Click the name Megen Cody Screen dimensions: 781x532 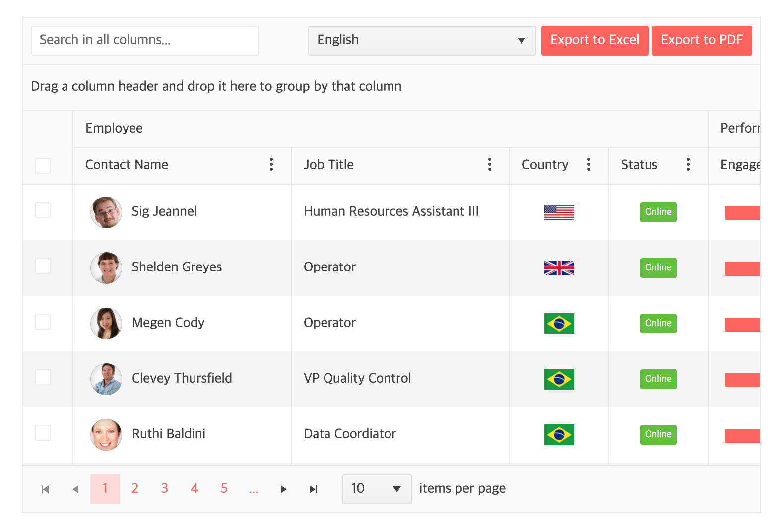click(168, 323)
